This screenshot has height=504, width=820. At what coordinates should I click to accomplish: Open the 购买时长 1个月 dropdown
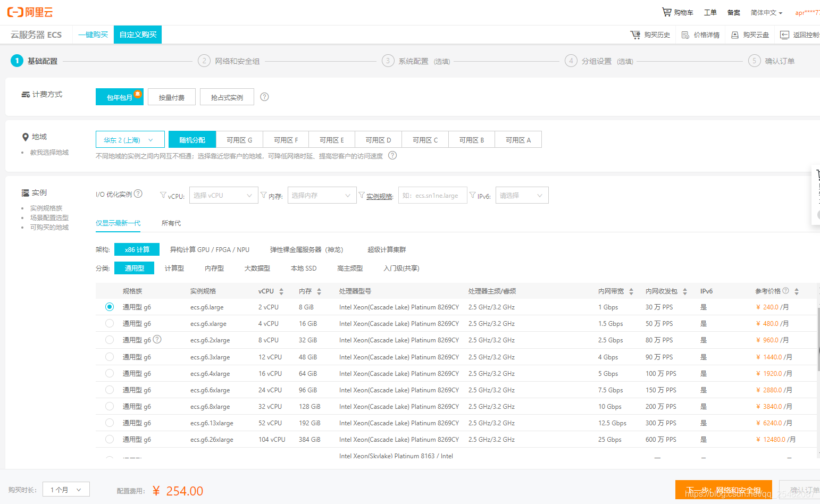point(66,489)
